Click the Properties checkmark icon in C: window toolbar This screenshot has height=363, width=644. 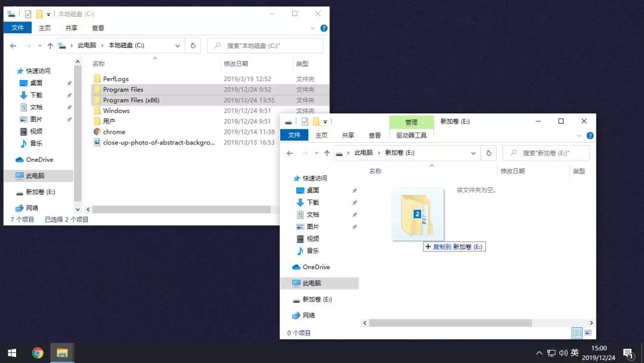click(27, 13)
